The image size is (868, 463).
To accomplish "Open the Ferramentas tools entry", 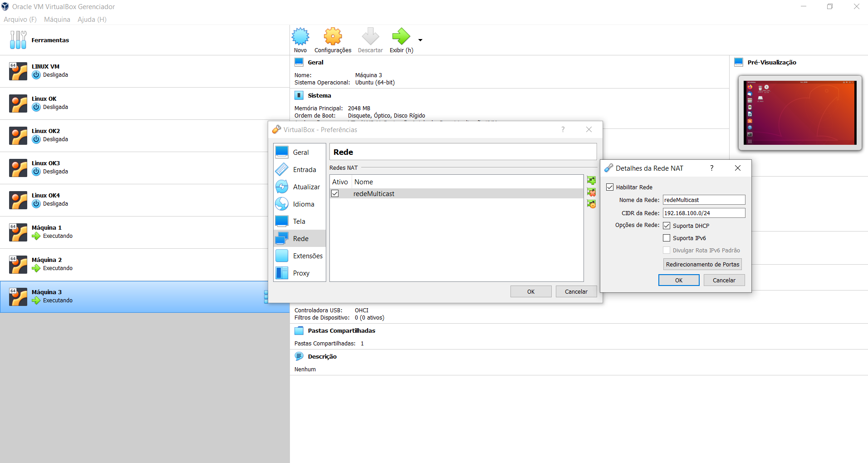I will [x=144, y=40].
